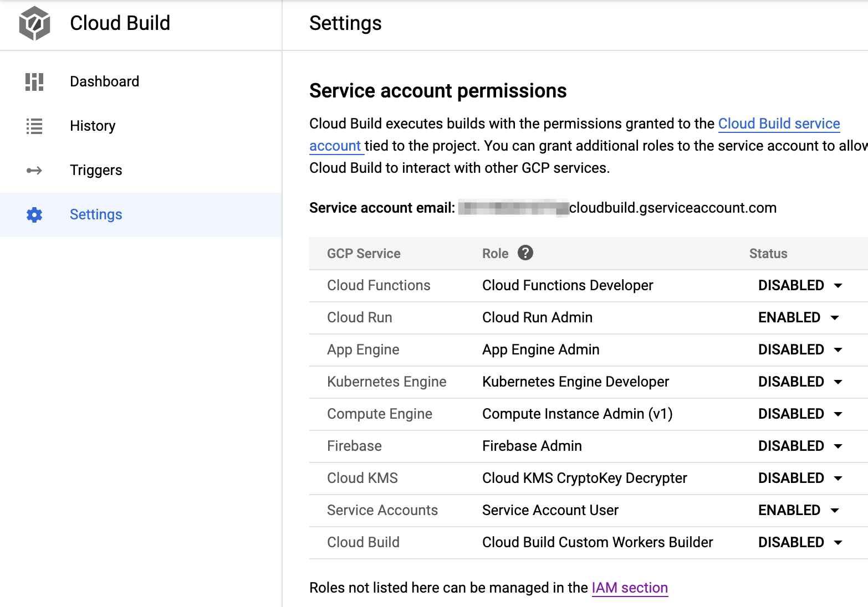Click the Cloud Run Admin role
The width and height of the screenshot is (868, 607).
[x=537, y=317]
